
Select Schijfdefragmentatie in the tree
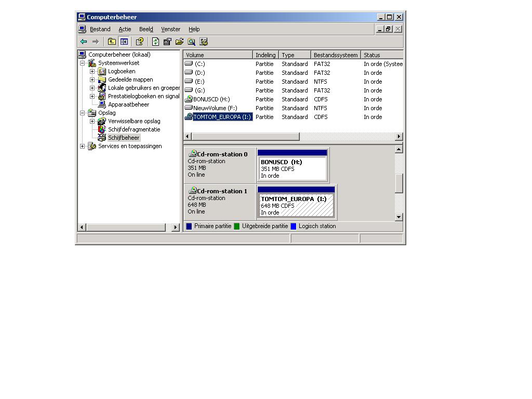click(134, 129)
